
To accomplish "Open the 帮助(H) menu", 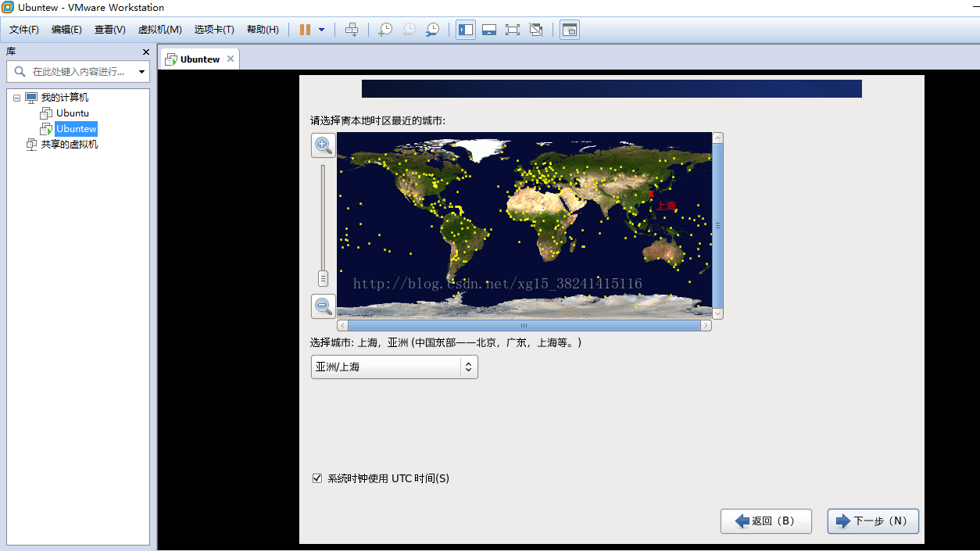I will pyautogui.click(x=263, y=30).
